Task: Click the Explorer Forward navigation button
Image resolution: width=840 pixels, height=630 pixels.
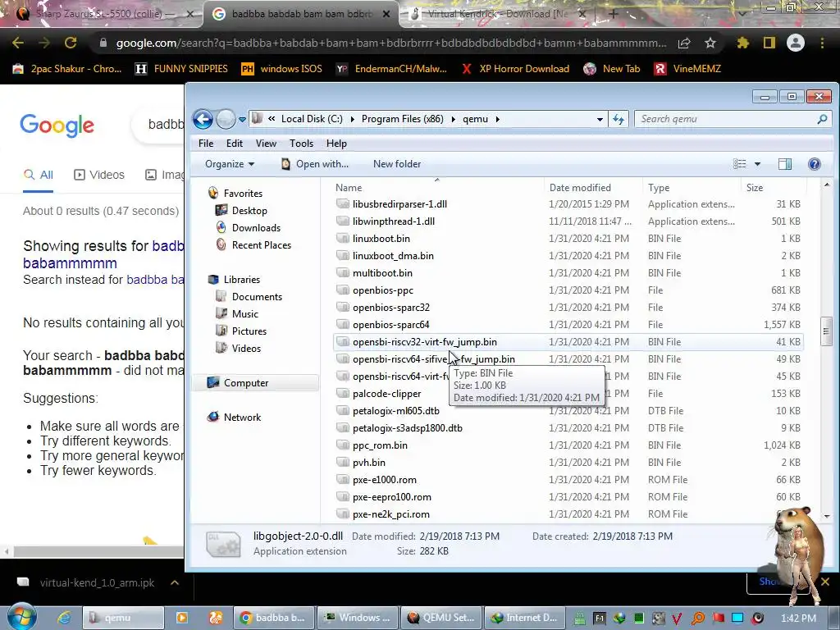Action: [x=226, y=119]
